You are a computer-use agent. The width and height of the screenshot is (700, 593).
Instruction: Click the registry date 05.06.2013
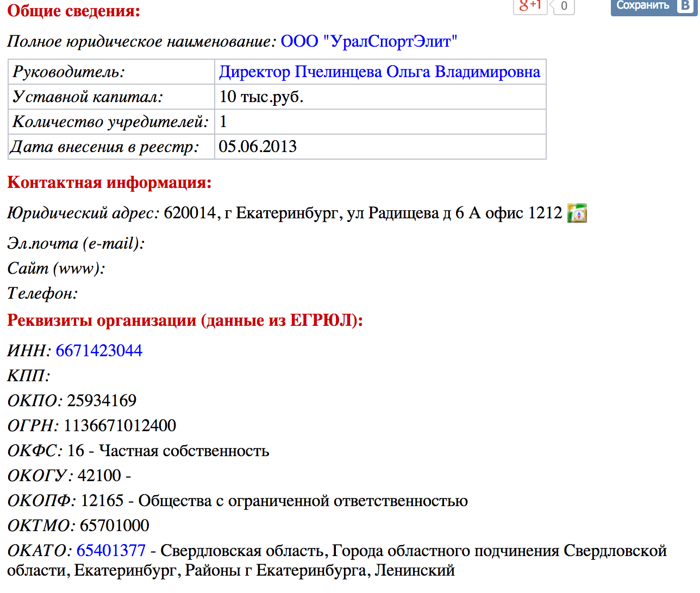click(258, 147)
